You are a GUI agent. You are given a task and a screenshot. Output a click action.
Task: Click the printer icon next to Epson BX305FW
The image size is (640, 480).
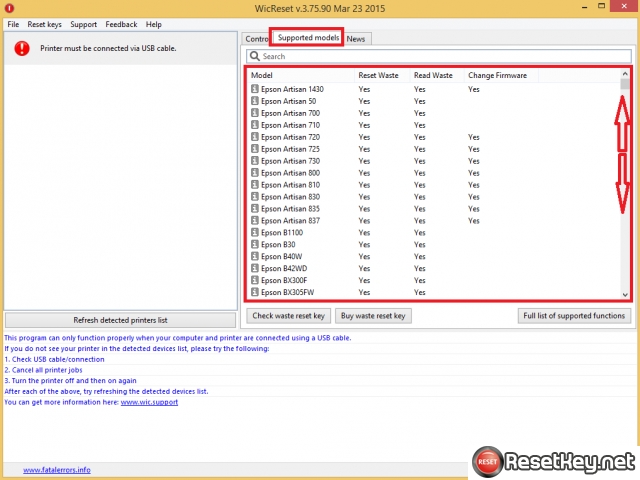coord(255,293)
